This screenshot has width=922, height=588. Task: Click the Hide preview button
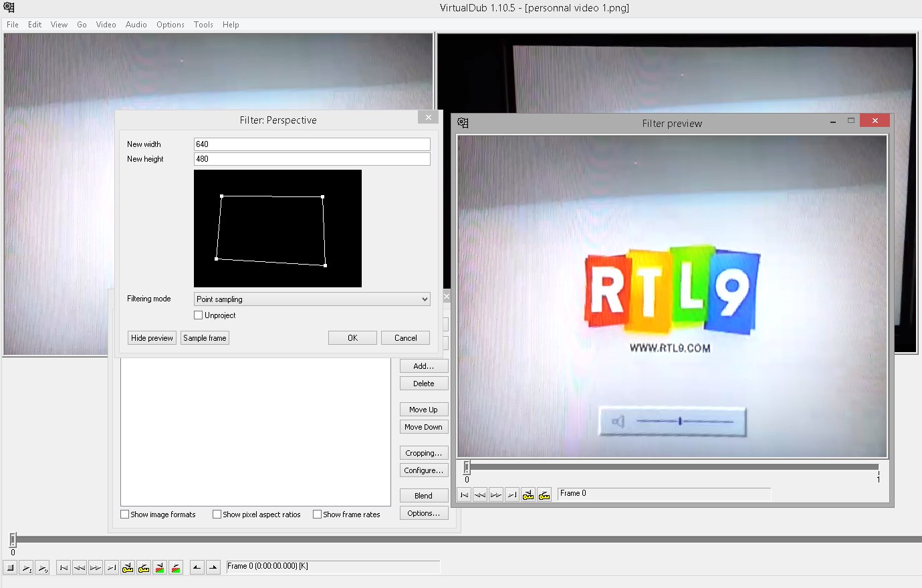152,338
